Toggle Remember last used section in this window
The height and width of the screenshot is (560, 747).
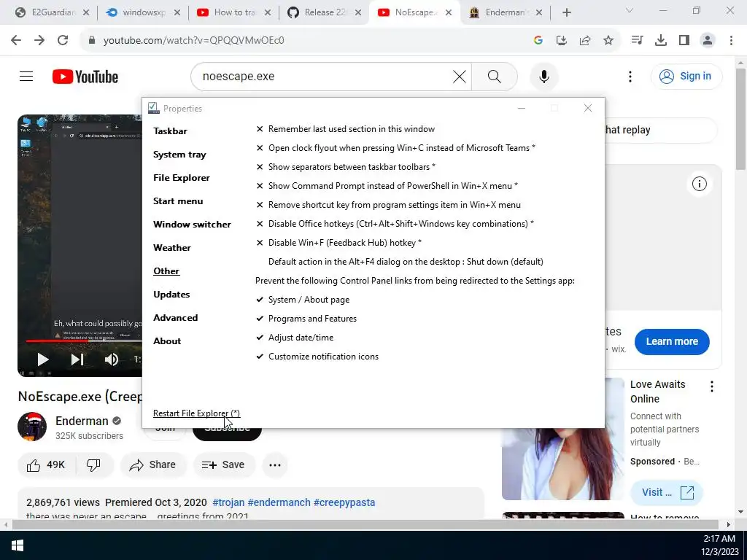coord(345,129)
